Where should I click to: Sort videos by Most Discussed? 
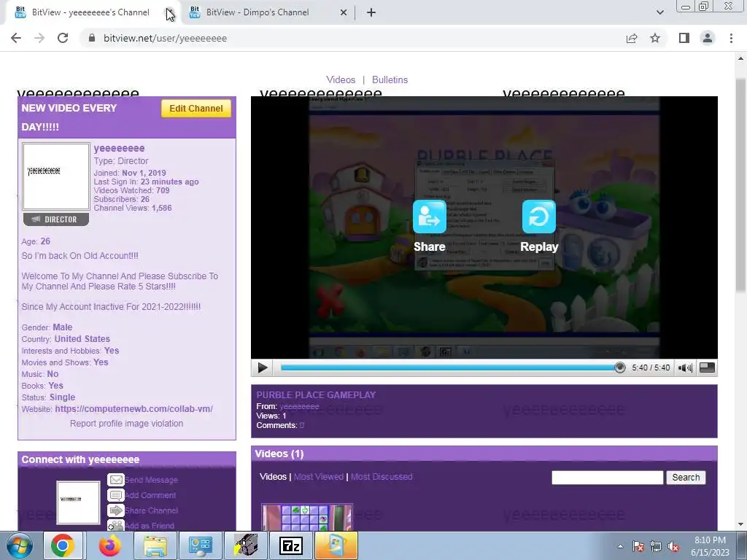(x=382, y=477)
